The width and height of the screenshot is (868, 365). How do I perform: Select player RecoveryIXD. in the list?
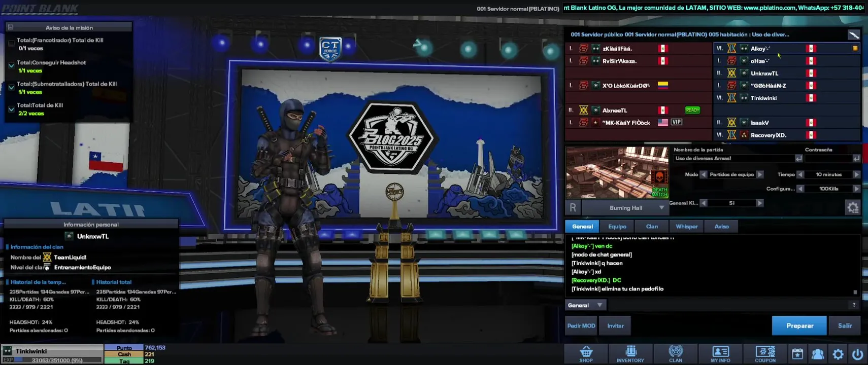coord(787,135)
